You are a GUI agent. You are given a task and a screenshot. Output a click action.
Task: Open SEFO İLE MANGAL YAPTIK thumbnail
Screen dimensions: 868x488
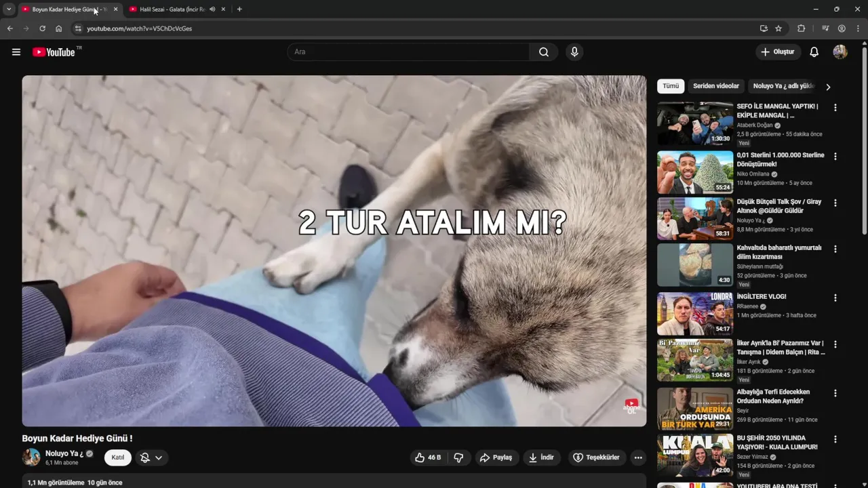click(x=695, y=123)
